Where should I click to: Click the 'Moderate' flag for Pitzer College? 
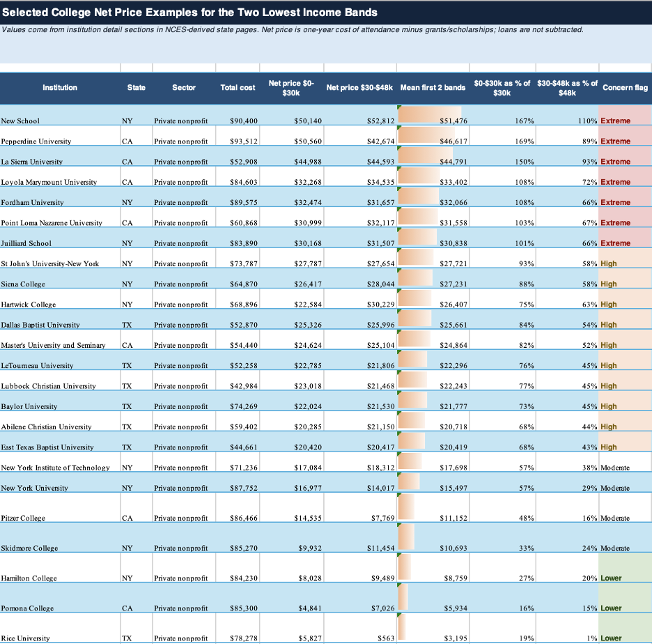(x=626, y=507)
